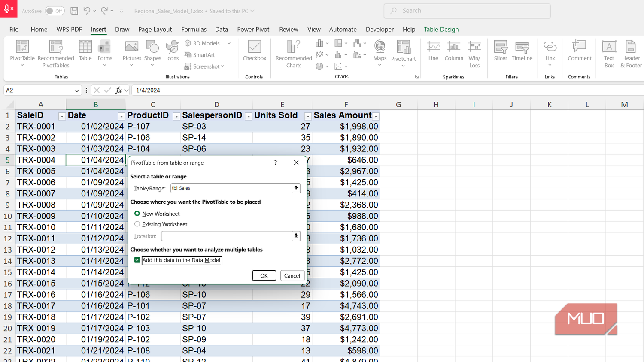Screen dimensions: 644x362
Task: Close the PivotTable dialog with X
Action: (x=296, y=163)
